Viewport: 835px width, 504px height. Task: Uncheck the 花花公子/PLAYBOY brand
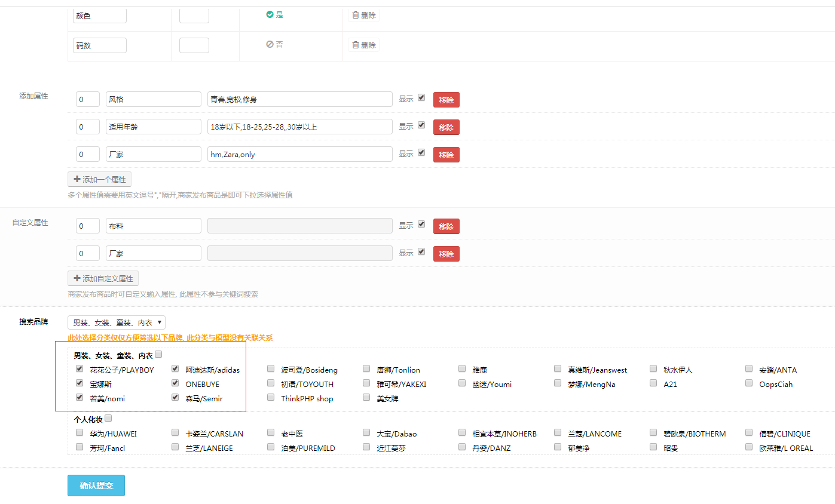tap(79, 369)
